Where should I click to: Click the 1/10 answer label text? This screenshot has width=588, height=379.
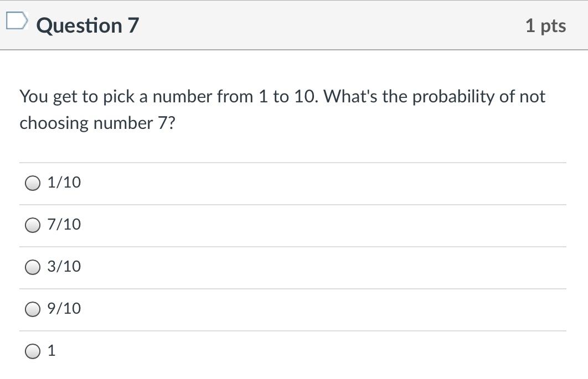tap(63, 182)
